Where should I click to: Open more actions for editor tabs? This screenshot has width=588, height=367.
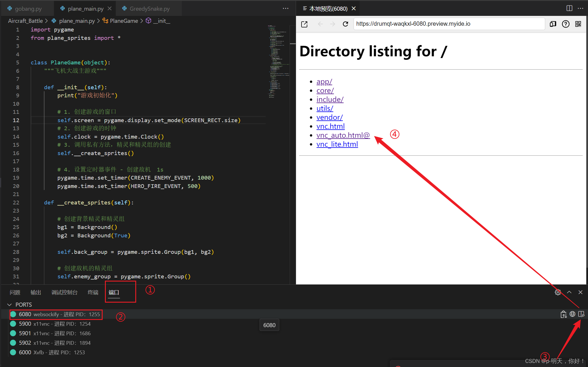(286, 8)
